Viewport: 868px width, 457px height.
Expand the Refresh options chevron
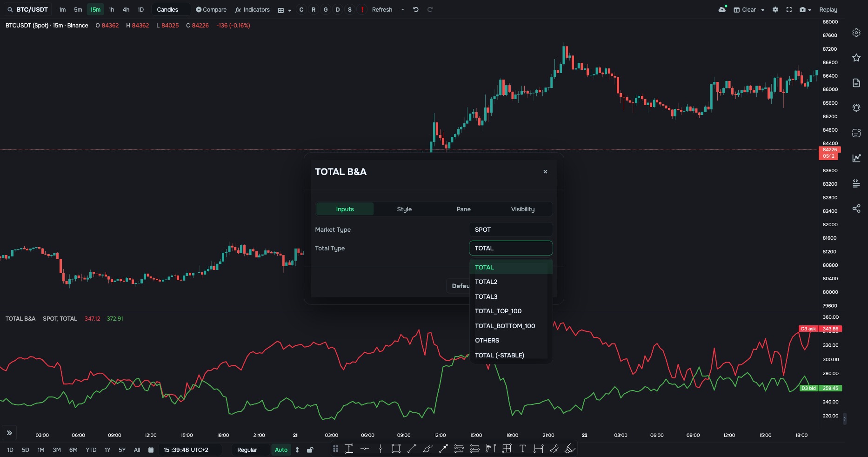click(402, 9)
